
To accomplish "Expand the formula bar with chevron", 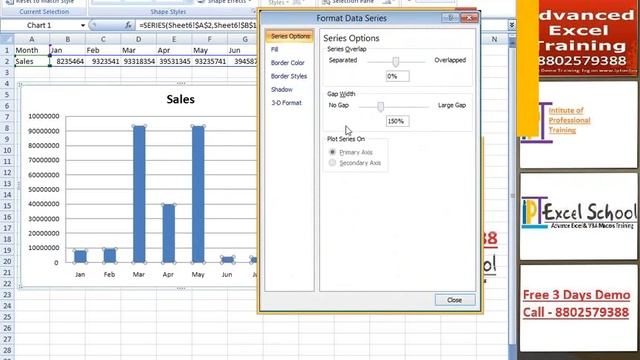I will coord(511,25).
